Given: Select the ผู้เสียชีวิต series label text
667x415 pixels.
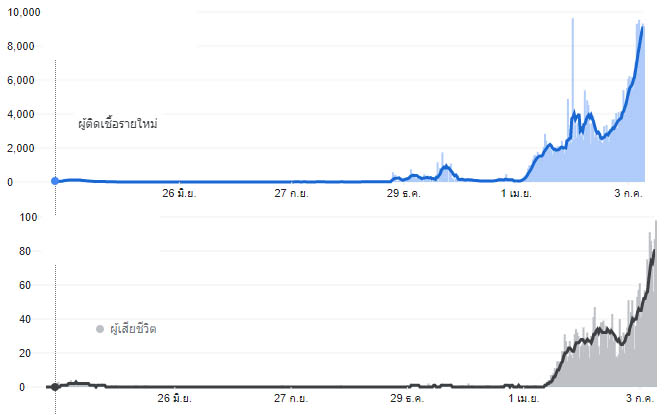Looking at the screenshot, I should (133, 329).
